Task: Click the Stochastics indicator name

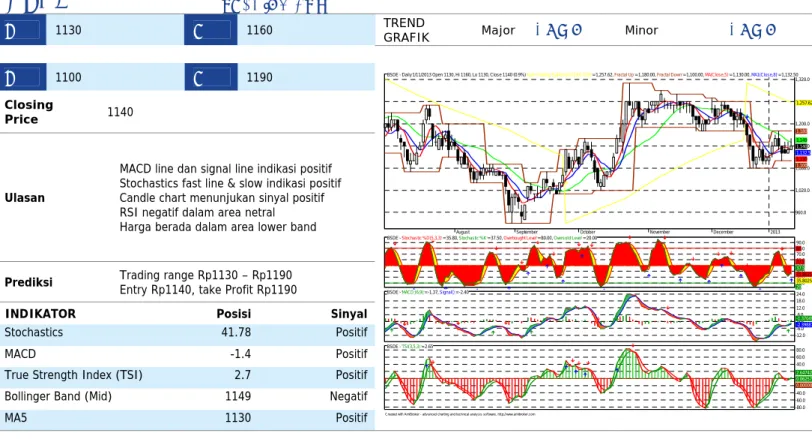Action: click(x=34, y=332)
